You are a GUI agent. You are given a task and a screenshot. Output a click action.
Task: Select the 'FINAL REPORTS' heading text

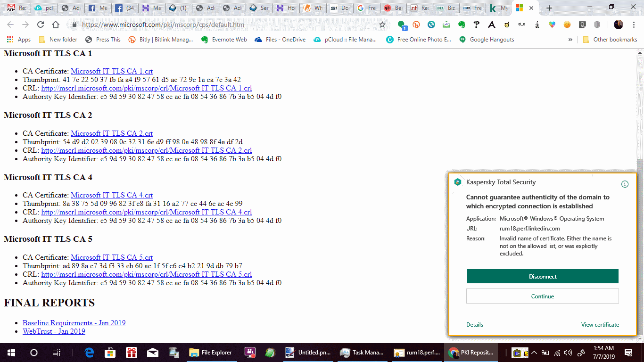tap(50, 303)
